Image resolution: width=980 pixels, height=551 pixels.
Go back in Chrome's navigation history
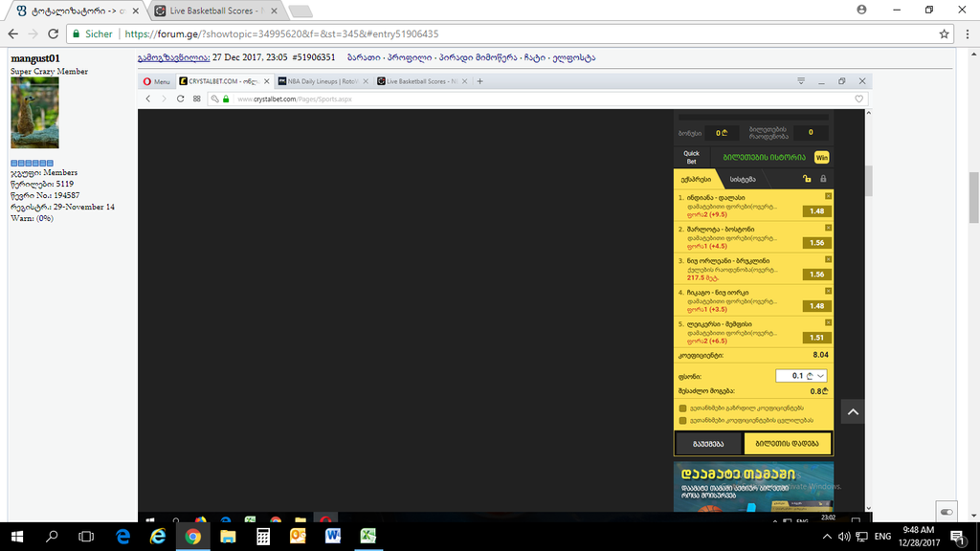tap(13, 34)
